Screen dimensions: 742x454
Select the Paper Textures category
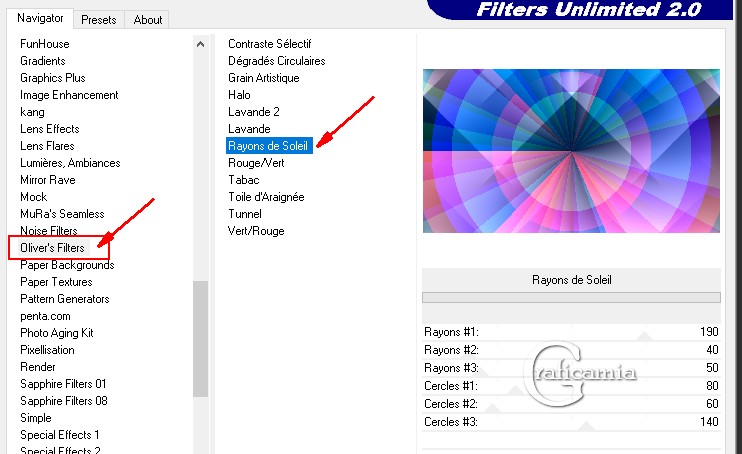click(56, 282)
